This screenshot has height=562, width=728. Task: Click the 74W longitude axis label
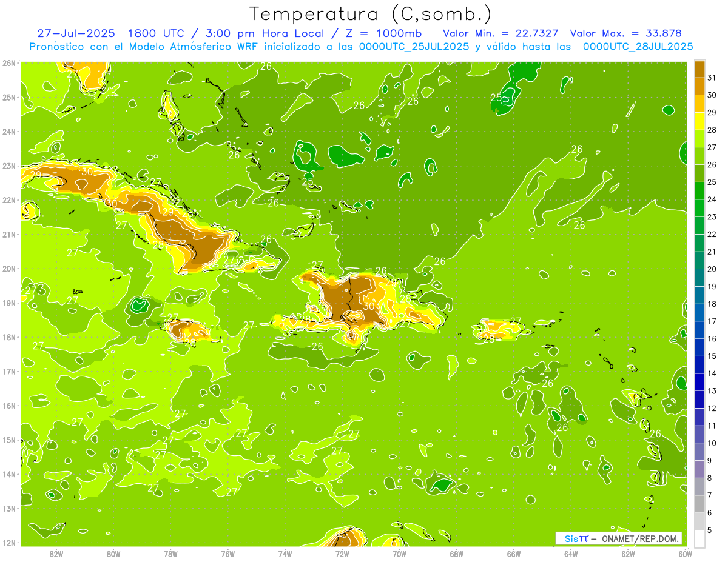click(285, 554)
